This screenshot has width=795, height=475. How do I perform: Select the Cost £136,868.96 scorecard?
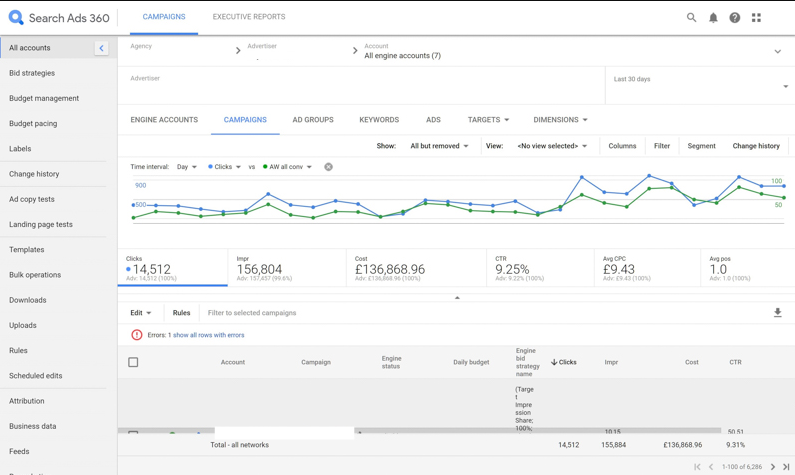pyautogui.click(x=416, y=268)
